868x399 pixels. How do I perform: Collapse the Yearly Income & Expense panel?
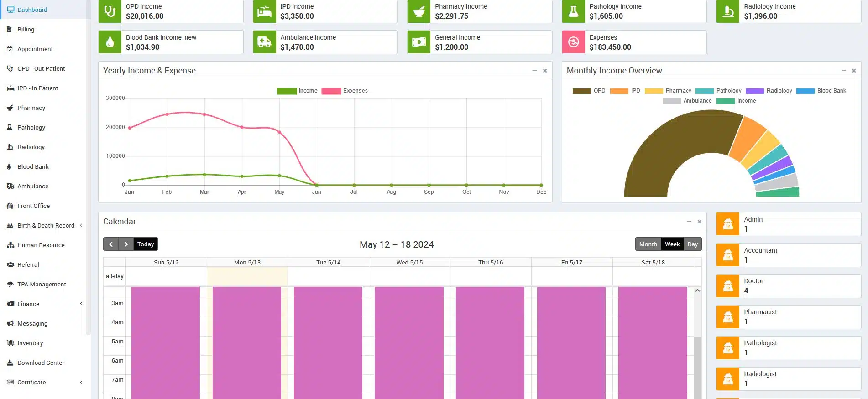534,71
